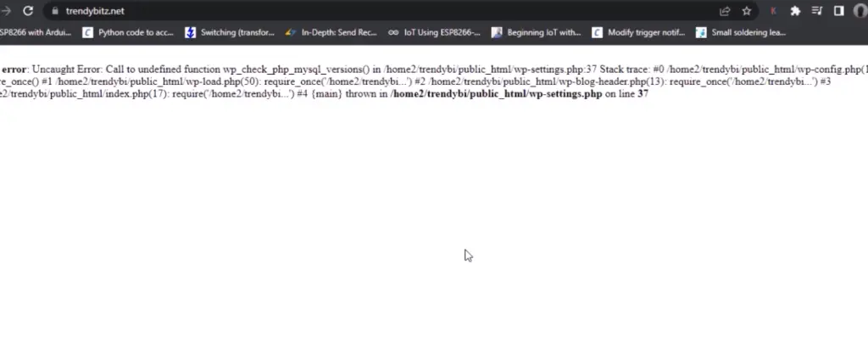Open the ESP8266 with Ardui... bookmark
The height and width of the screenshot is (362, 868).
36,33
